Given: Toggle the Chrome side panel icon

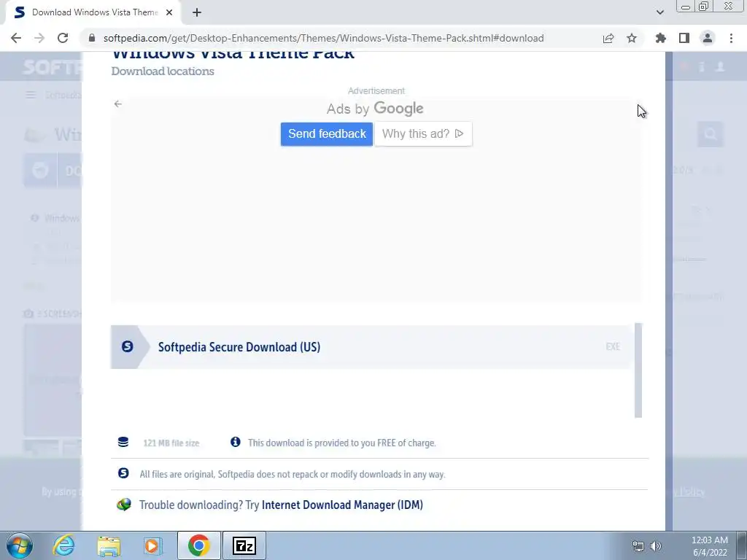Looking at the screenshot, I should pyautogui.click(x=684, y=38).
